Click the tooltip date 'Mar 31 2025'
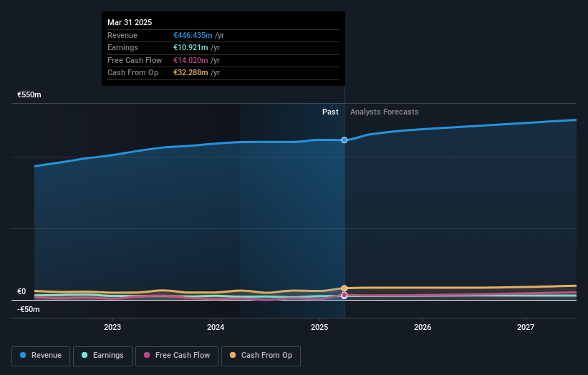Image resolution: width=588 pixels, height=375 pixels. (130, 22)
